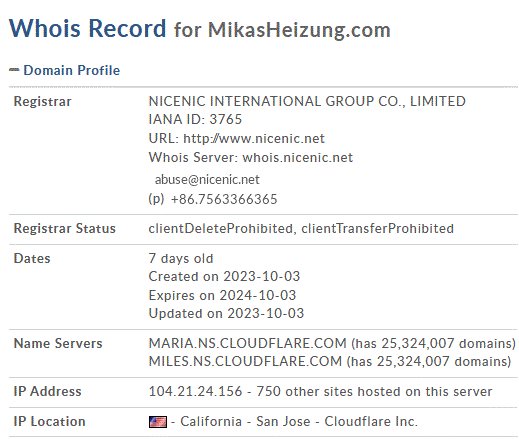Click the 'Whois Record' page heading
The image size is (519, 439).
click(x=87, y=28)
